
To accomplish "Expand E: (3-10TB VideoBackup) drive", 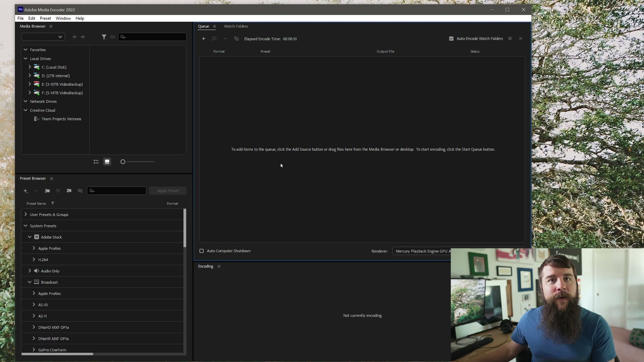I will (x=30, y=84).
